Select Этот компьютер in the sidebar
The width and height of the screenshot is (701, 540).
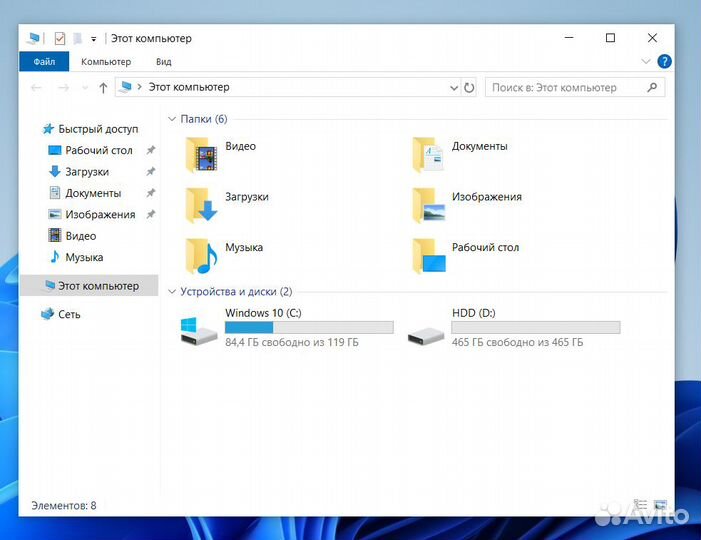coord(89,286)
